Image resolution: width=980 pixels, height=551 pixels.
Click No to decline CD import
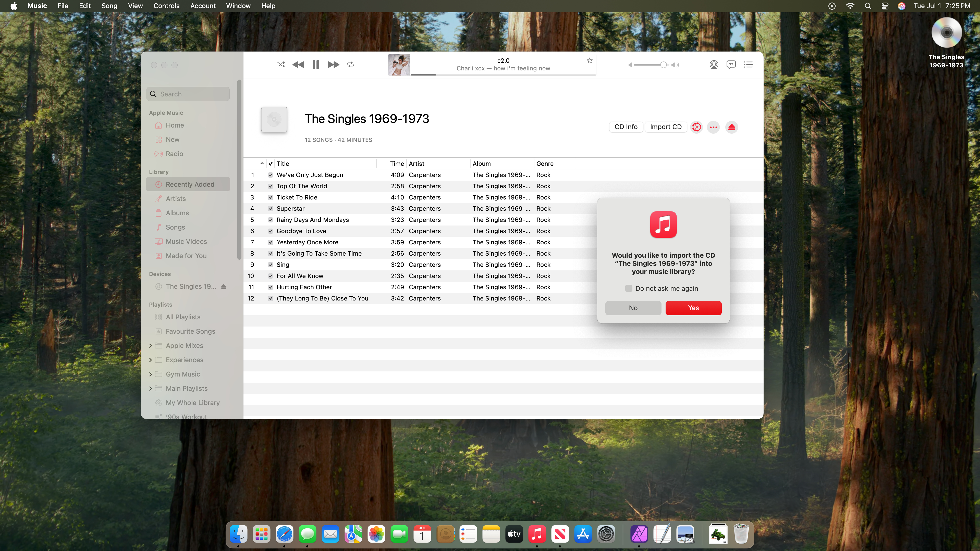pyautogui.click(x=633, y=308)
